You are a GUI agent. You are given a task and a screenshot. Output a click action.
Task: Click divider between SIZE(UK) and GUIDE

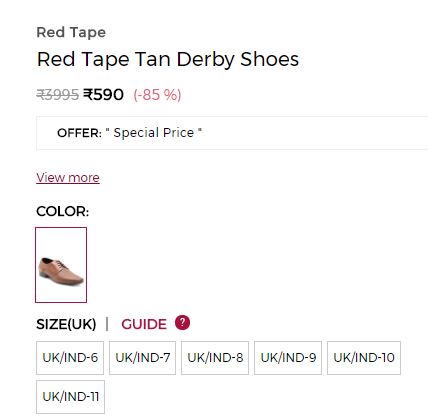[x=107, y=324]
